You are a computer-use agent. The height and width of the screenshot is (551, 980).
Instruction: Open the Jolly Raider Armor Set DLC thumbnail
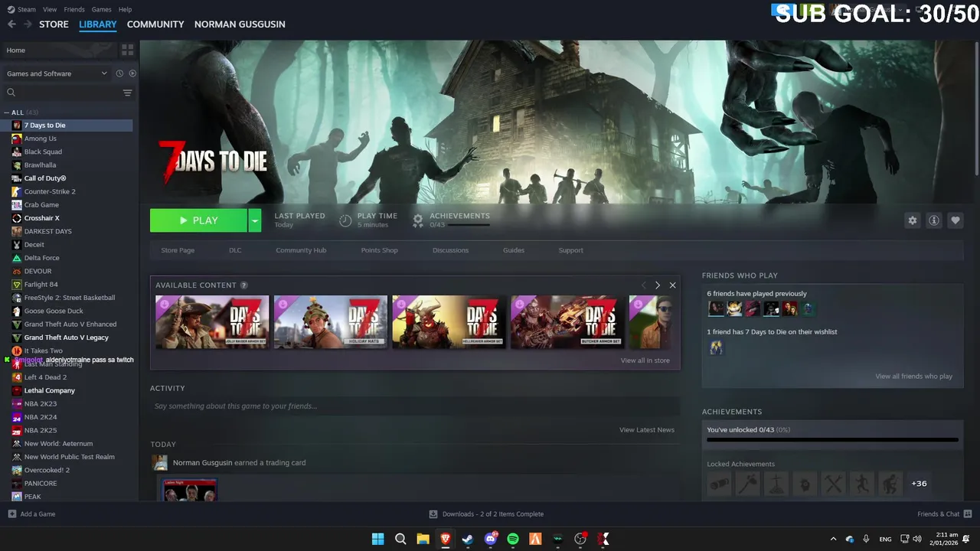(212, 322)
